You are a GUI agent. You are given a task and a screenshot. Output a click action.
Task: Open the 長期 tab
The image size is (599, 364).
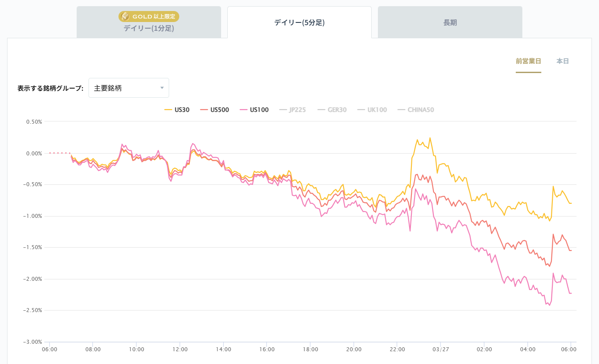click(x=450, y=22)
